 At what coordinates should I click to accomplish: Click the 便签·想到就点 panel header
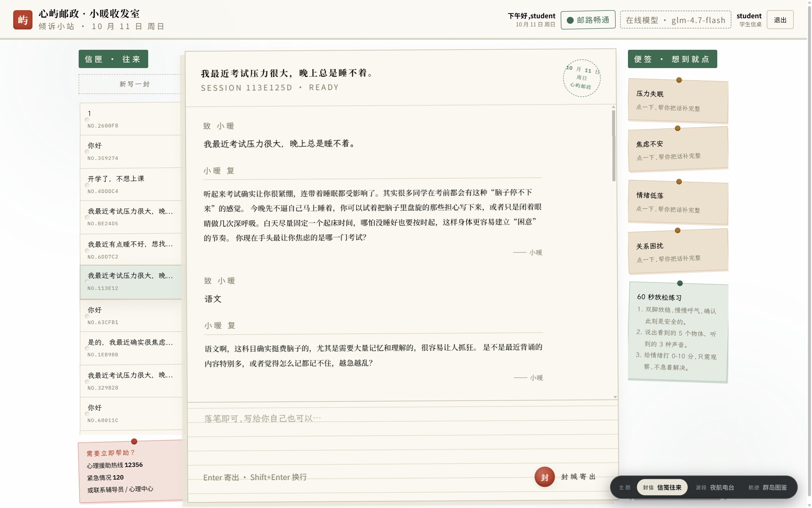[x=672, y=59]
